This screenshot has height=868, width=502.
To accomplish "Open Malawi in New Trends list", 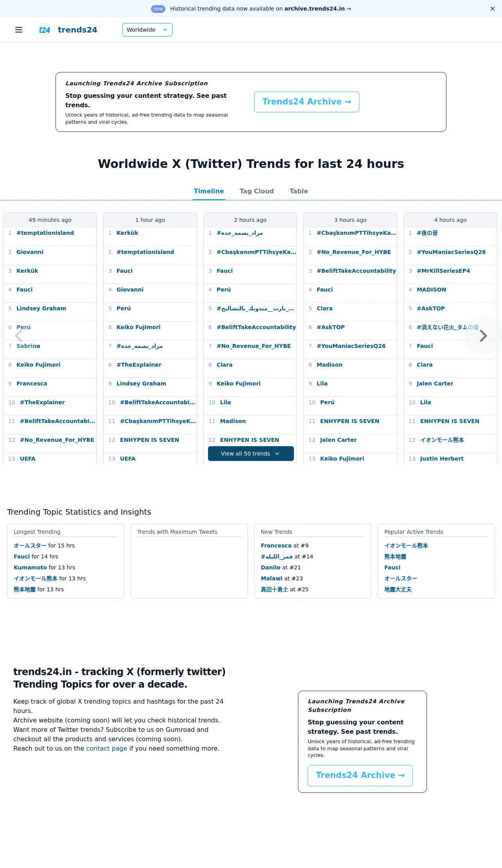I will (271, 578).
